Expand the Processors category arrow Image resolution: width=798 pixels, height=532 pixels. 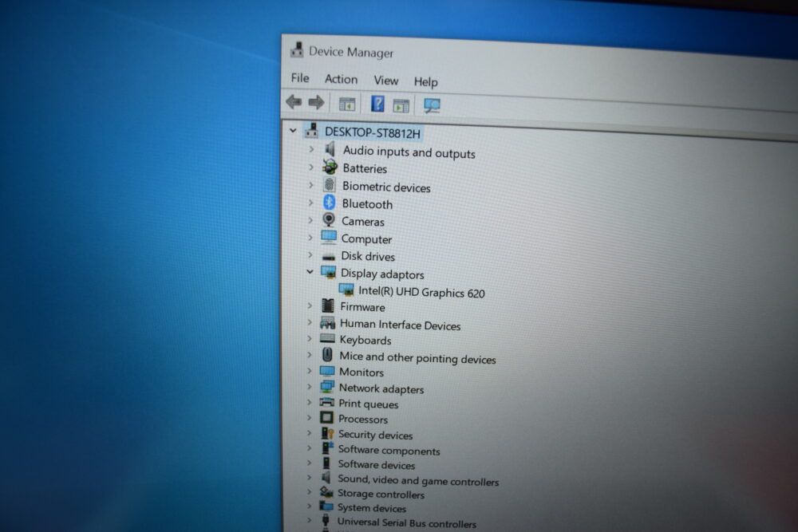tap(309, 418)
